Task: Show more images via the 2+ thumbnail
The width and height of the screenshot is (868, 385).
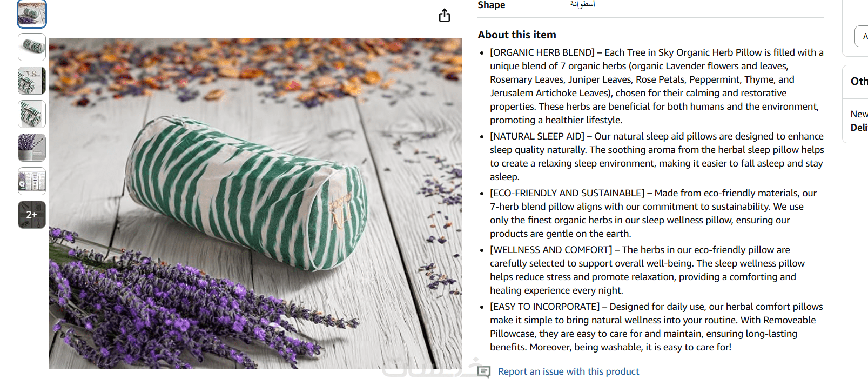Action: coord(32,215)
